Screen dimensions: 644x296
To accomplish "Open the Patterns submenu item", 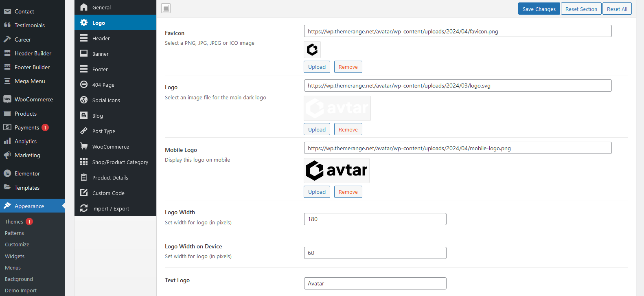I will (x=14, y=233).
